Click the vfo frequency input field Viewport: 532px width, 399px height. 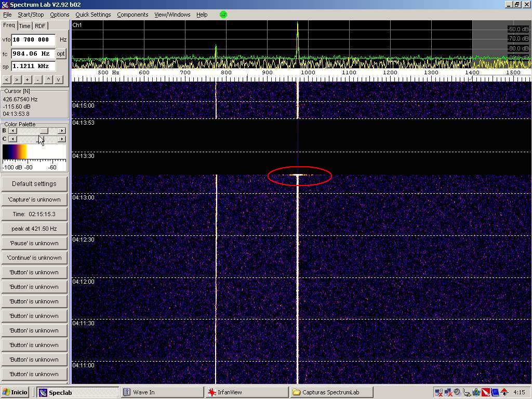pyautogui.click(x=33, y=39)
